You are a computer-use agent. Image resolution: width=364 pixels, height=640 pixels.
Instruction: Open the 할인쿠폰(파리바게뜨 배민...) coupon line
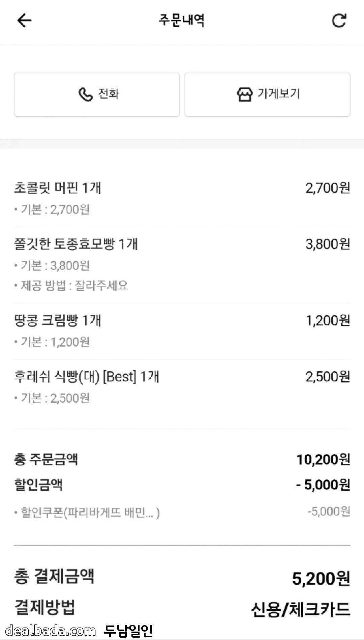[87, 513]
